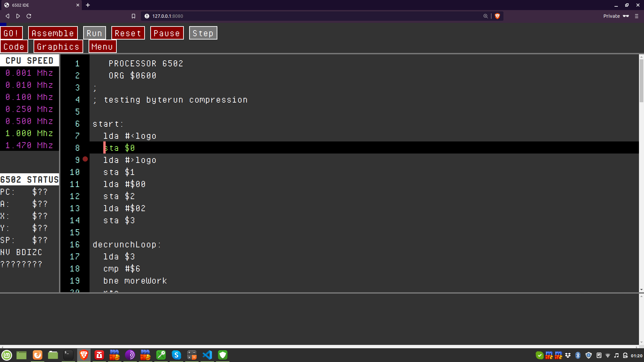Open the terminal icon in the taskbar

pos(68,355)
